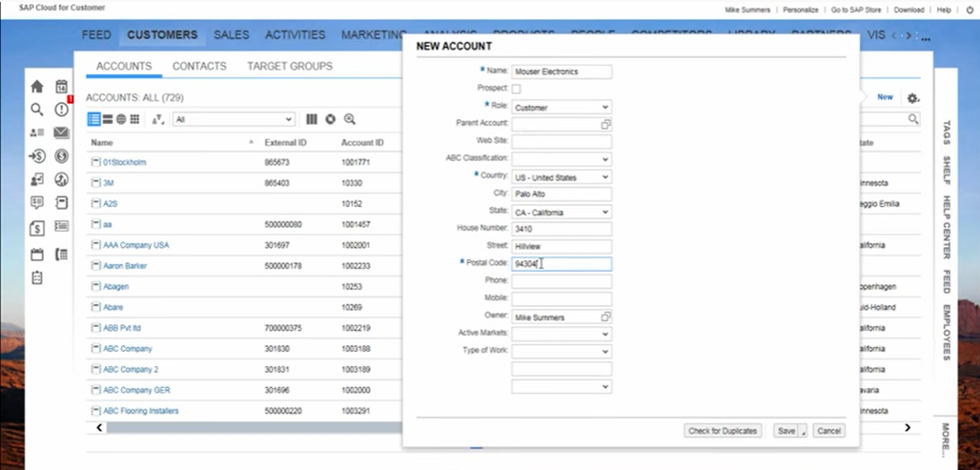Click the power log off icon
The width and height of the screenshot is (980, 470).
[x=970, y=10]
